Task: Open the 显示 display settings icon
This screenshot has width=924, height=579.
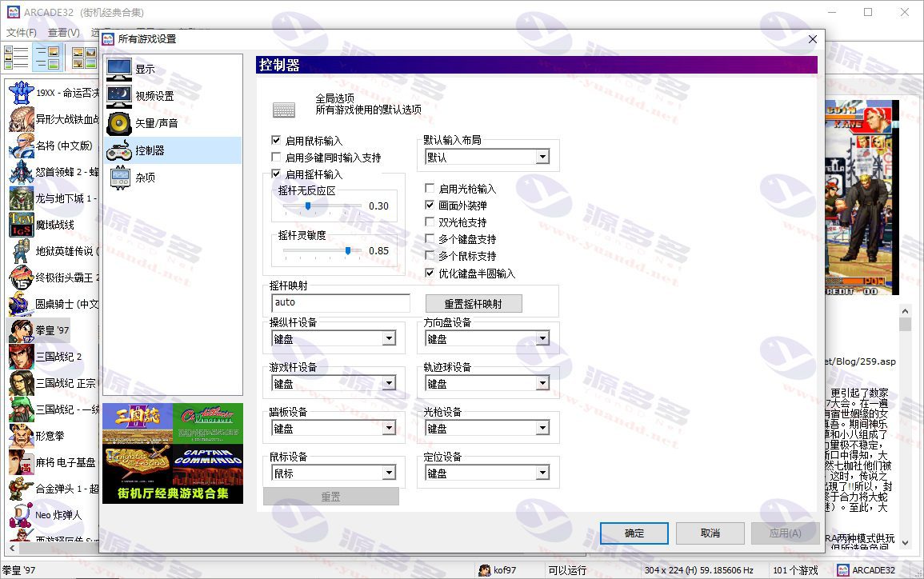Action: click(119, 69)
